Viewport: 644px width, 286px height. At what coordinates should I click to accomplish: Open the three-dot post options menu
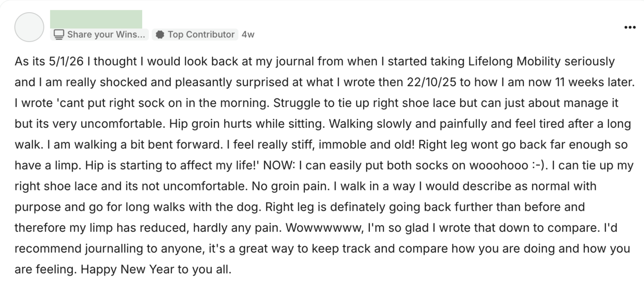coord(630,27)
